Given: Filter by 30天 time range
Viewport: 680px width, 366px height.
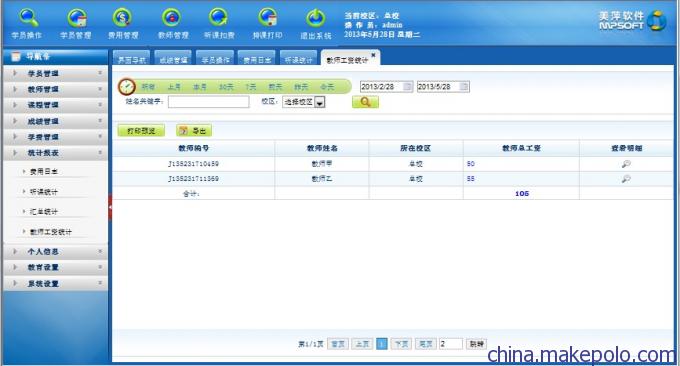Looking at the screenshot, I should [226, 87].
